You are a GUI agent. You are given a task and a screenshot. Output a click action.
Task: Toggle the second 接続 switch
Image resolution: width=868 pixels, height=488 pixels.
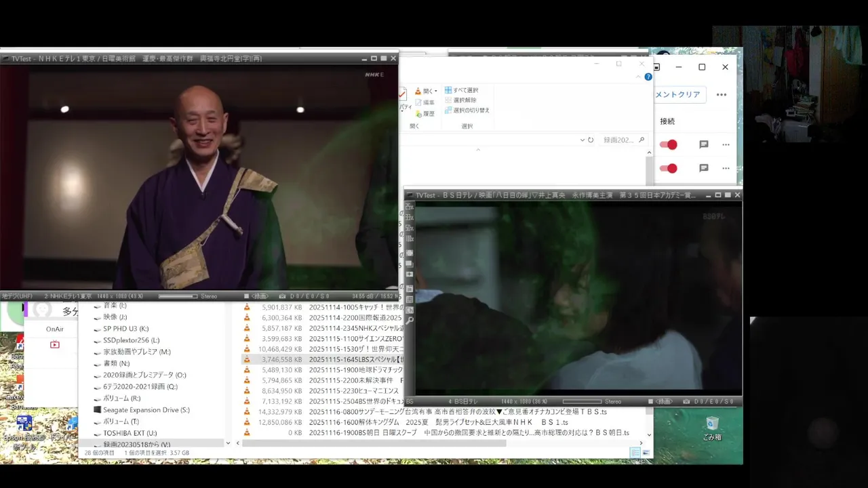(x=669, y=168)
